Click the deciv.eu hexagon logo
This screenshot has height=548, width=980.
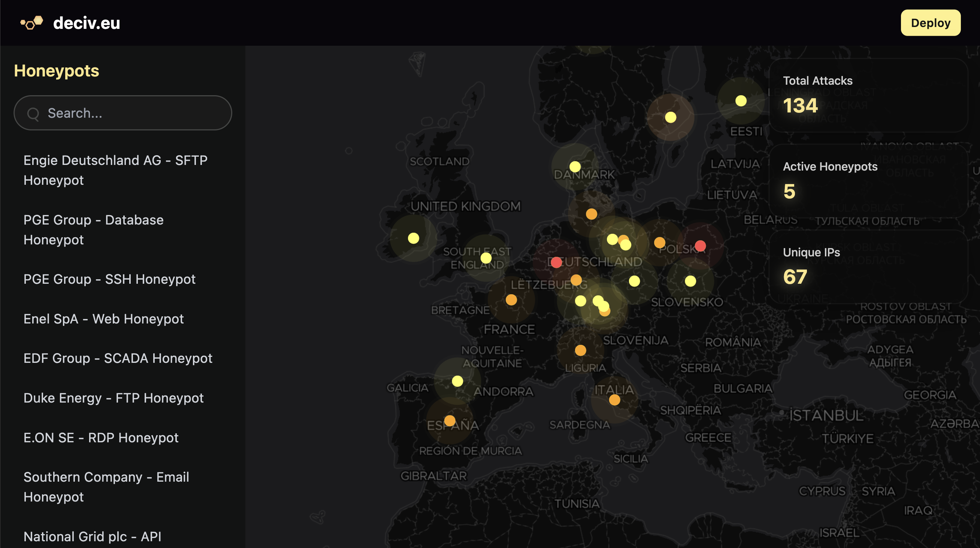pyautogui.click(x=32, y=23)
